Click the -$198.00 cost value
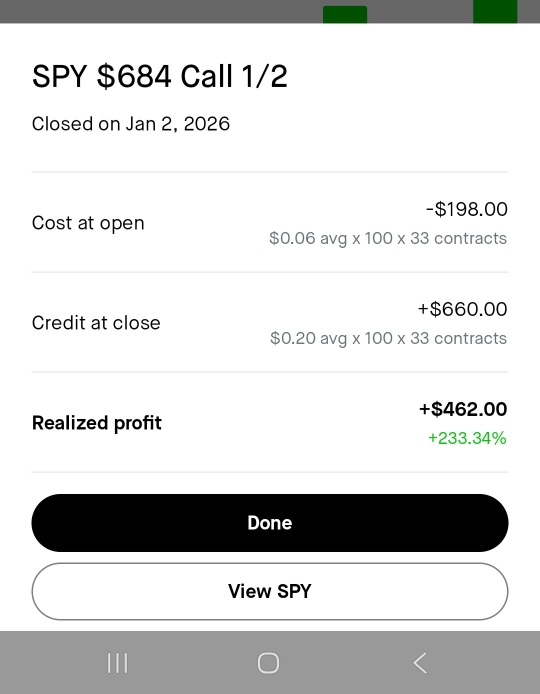 [467, 209]
